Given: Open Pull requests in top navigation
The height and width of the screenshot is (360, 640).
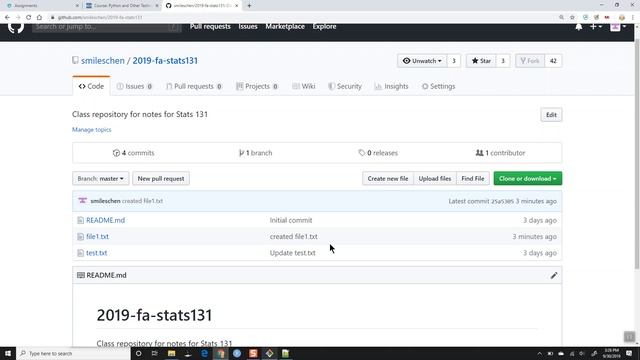Looking at the screenshot, I should tap(210, 27).
